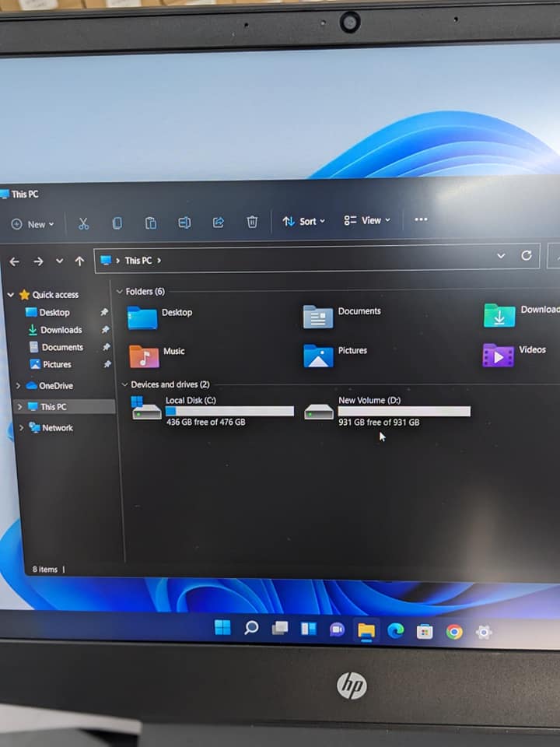Image resolution: width=560 pixels, height=747 pixels.
Task: Refresh the This PC view
Action: 527,256
